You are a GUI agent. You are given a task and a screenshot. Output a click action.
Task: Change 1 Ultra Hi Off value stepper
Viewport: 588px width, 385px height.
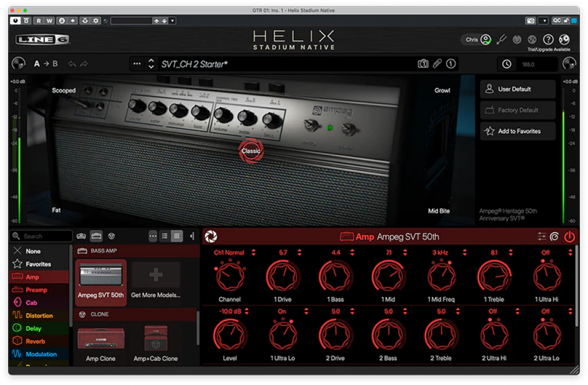click(x=570, y=252)
